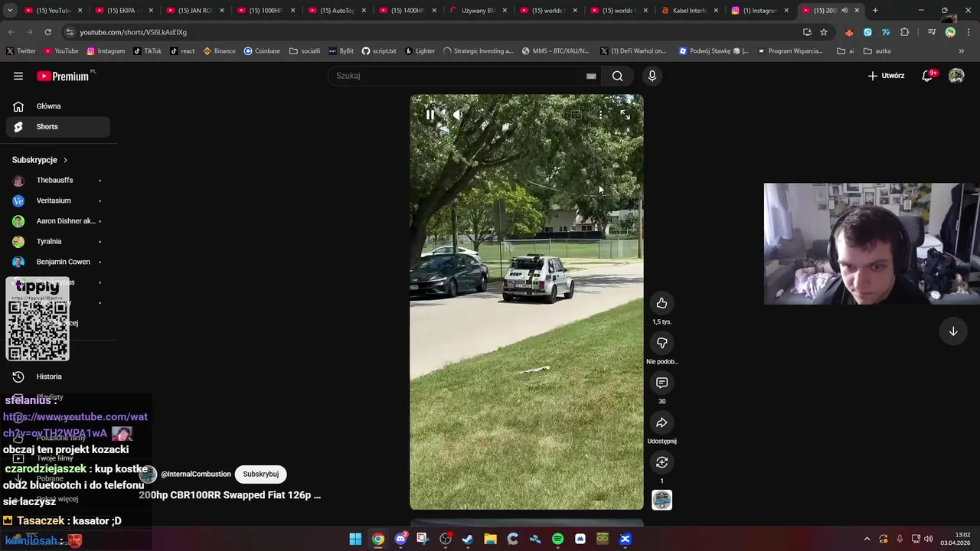The height and width of the screenshot is (551, 980).
Task: Open Veritasium subscription channel
Action: click(58, 201)
